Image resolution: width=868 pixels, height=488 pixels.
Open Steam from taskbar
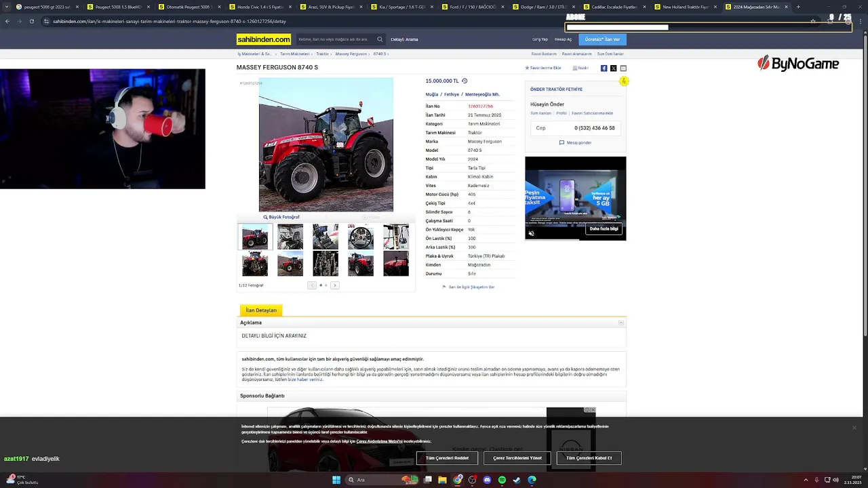click(517, 480)
